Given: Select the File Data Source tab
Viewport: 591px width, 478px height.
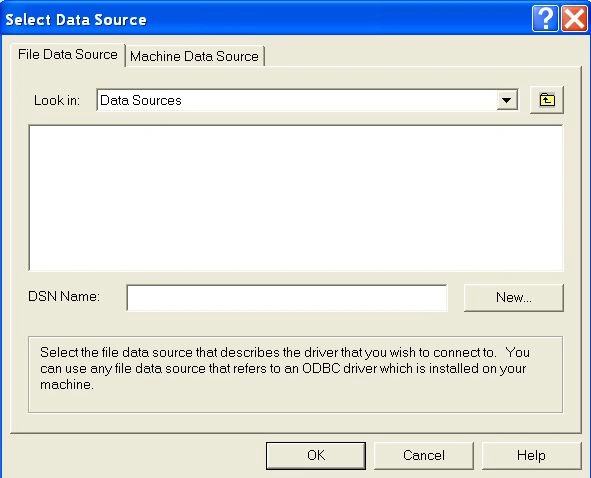Looking at the screenshot, I should [x=68, y=55].
